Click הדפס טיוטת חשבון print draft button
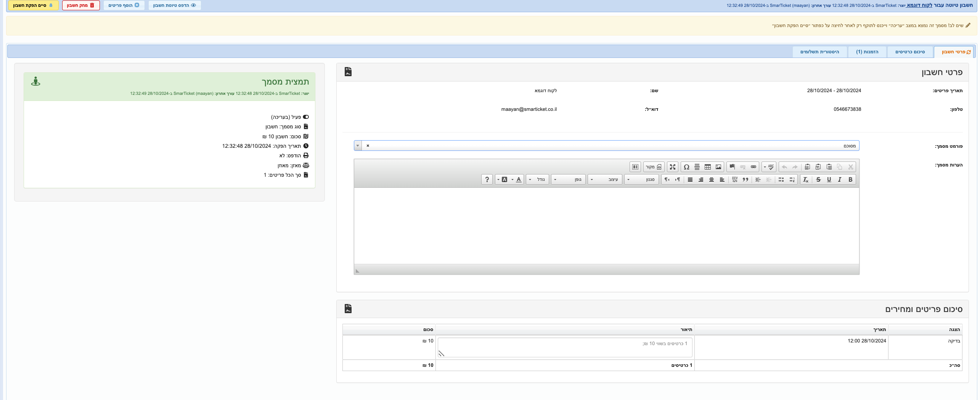The image size is (980, 400). point(175,5)
